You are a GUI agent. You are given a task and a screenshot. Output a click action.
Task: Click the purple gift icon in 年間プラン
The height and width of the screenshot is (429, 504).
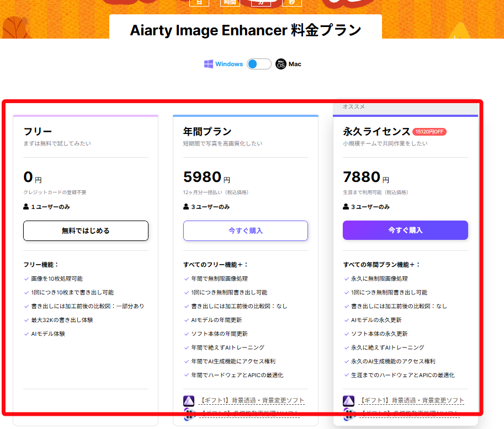[x=189, y=401]
